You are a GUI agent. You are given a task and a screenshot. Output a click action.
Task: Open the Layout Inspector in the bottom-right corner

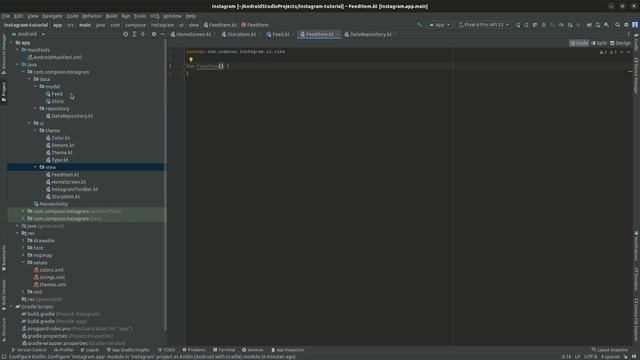(x=610, y=350)
